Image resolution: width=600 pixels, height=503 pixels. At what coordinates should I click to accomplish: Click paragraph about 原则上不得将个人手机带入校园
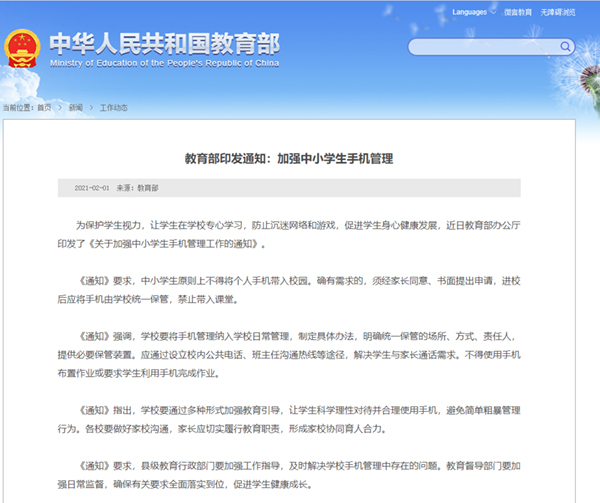pos(289,290)
